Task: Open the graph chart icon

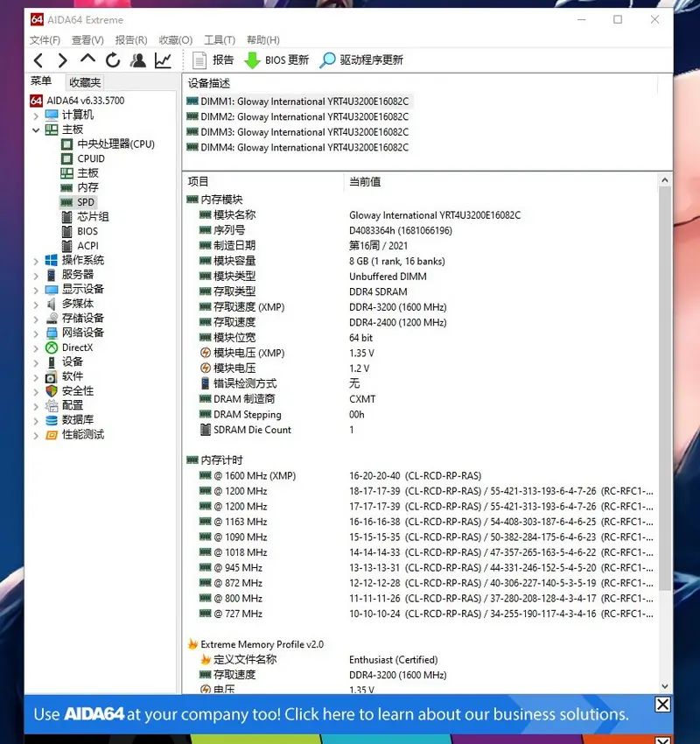Action: [x=163, y=60]
